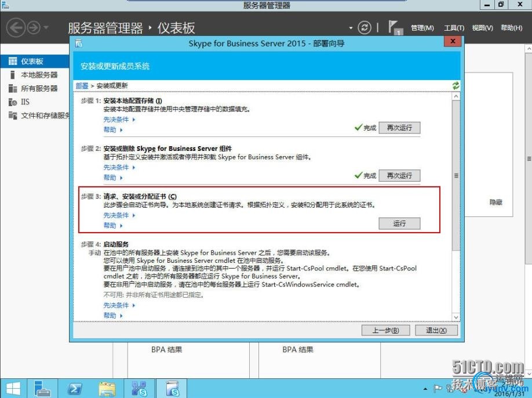Click the wizard vertical scrollbar thumb
Image resolution: width=532 pixels, height=398 pixels.
coord(456,176)
